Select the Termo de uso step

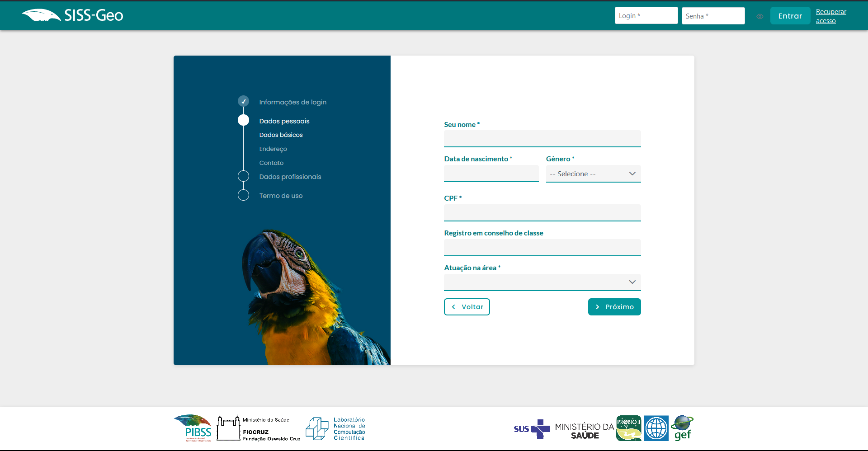[281, 196]
